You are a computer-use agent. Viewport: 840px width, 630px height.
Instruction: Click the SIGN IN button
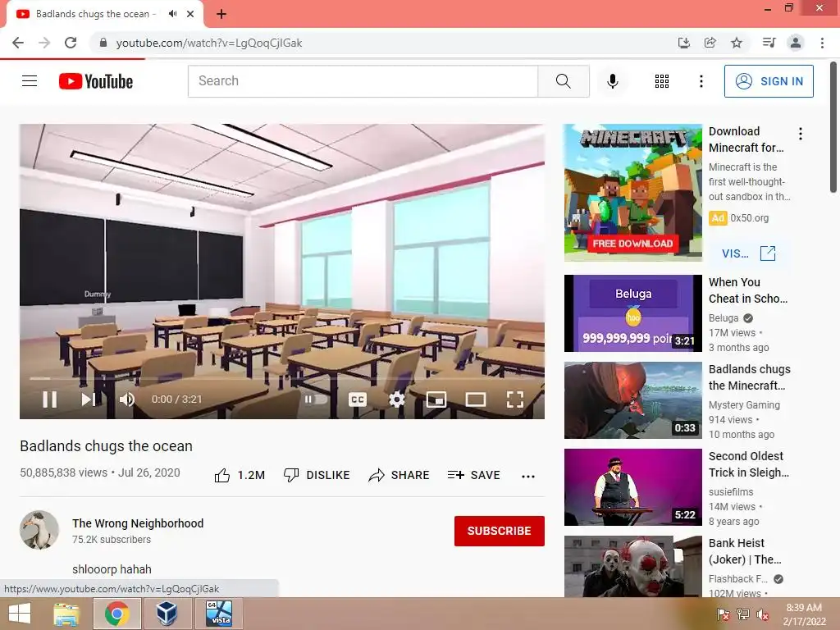click(769, 81)
